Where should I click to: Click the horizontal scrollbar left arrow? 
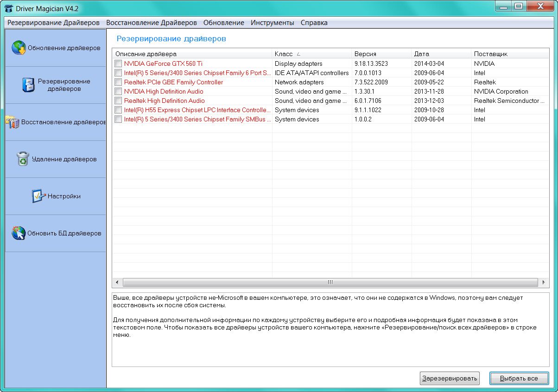[117, 282]
